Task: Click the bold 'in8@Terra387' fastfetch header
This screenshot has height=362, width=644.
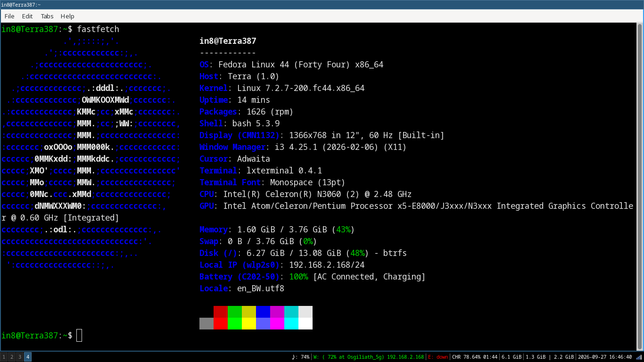Action: pos(228,41)
